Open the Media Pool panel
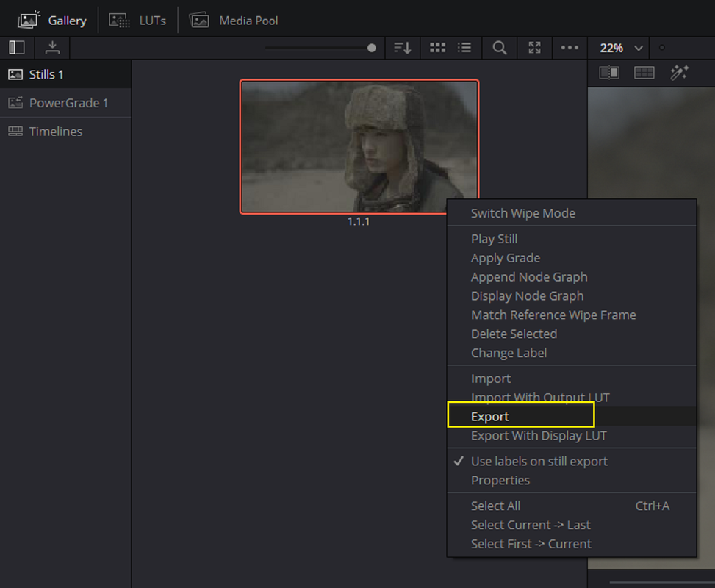This screenshot has height=588, width=715. pos(234,21)
